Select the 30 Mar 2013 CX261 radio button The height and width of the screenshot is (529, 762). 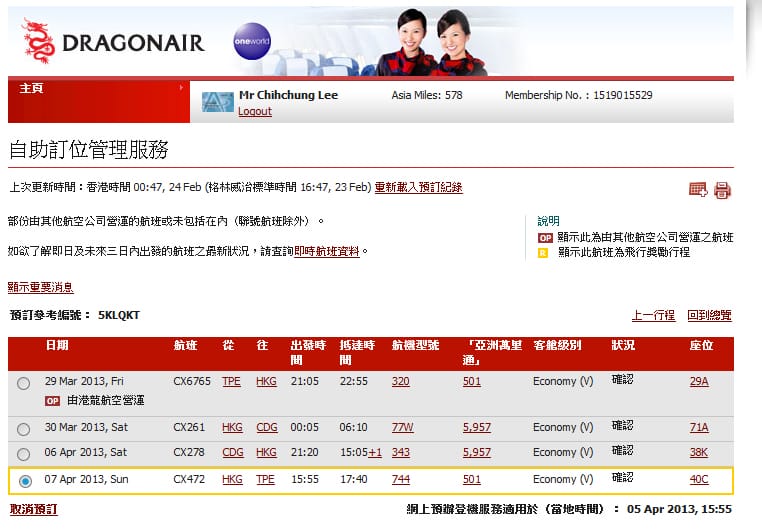click(x=23, y=429)
